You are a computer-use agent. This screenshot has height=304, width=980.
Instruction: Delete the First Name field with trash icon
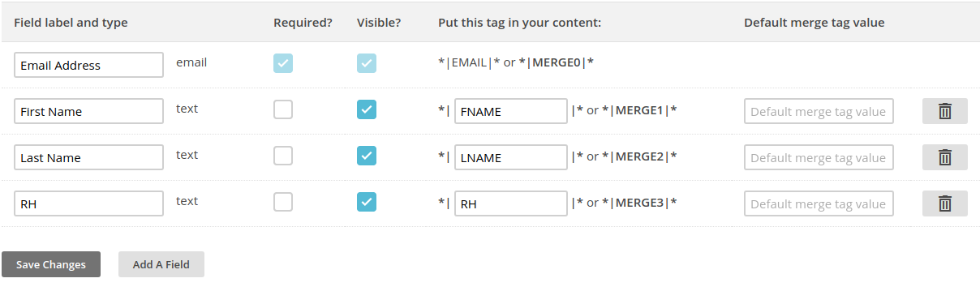pyautogui.click(x=944, y=111)
